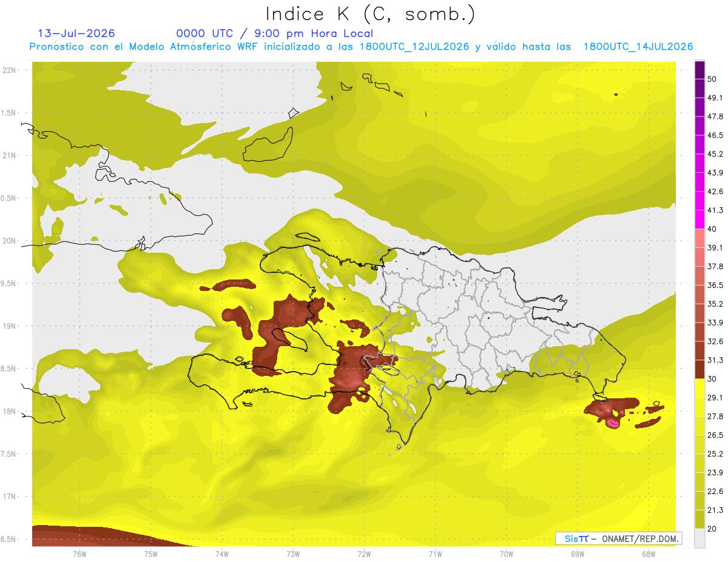Click the colorbar value "25.2"
Viewport: 728px width, 562px height.
715,453
